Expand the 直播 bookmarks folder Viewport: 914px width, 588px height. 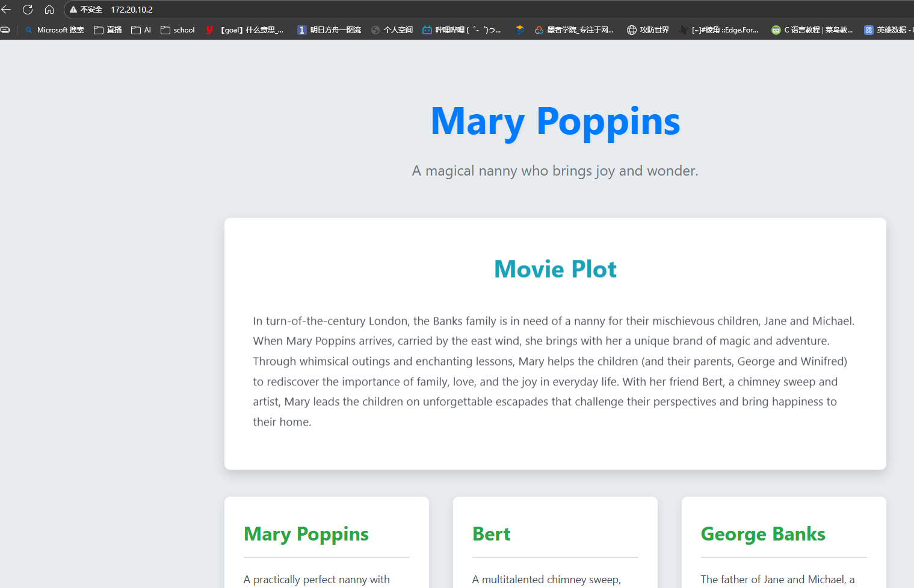point(108,30)
